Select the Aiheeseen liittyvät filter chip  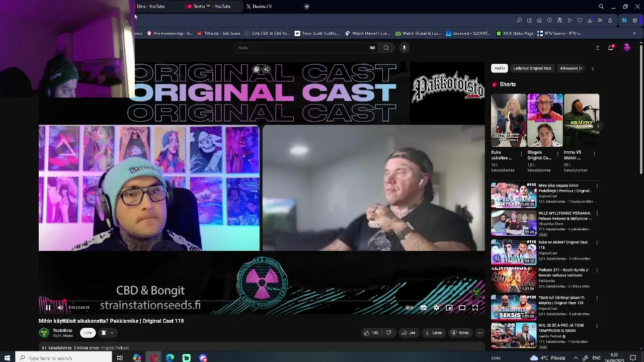coord(572,68)
